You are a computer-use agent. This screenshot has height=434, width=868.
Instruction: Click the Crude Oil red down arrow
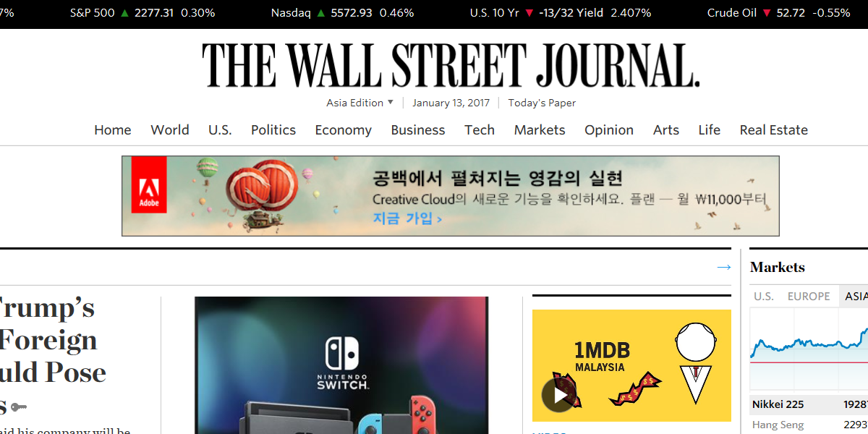[767, 13]
